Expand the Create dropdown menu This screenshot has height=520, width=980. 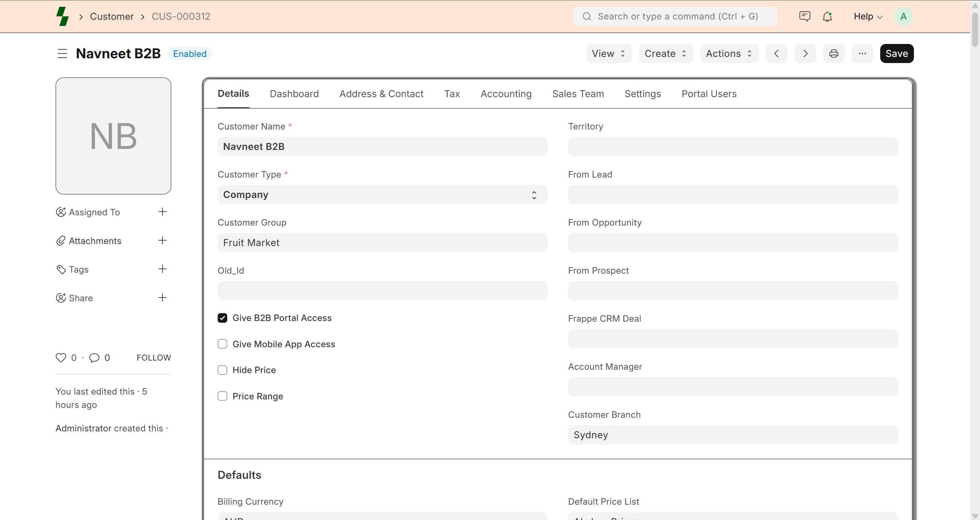(x=665, y=54)
